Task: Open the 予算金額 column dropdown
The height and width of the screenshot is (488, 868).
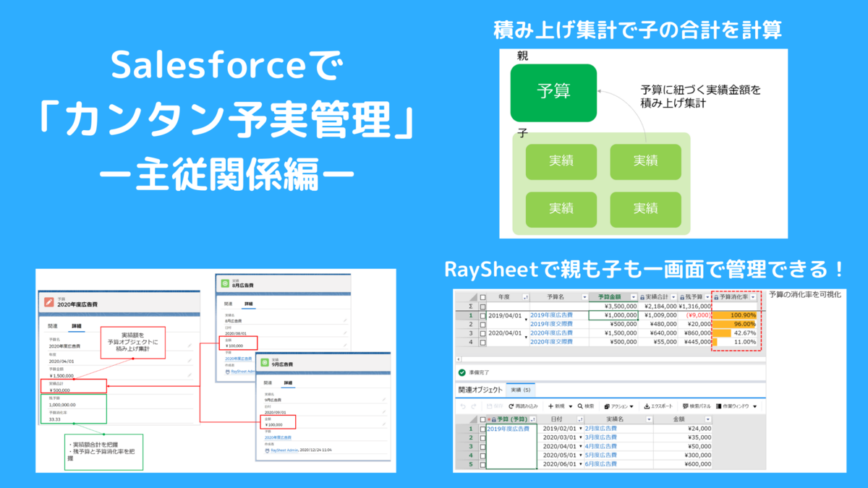Action: click(x=633, y=297)
